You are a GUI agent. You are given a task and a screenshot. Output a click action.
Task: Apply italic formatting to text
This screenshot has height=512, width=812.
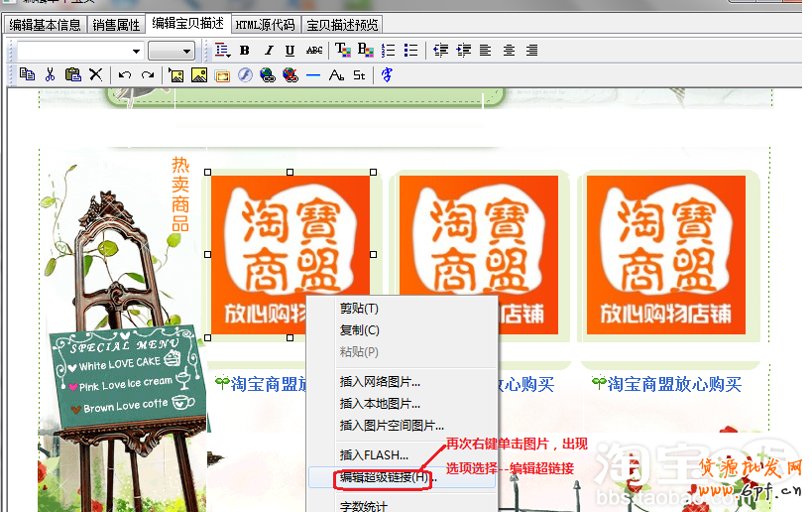pyautogui.click(x=267, y=51)
